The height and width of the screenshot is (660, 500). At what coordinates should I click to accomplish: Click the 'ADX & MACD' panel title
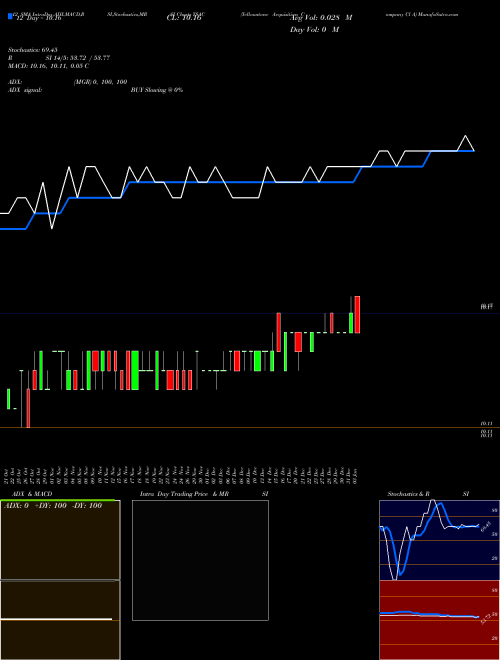pos(32,494)
